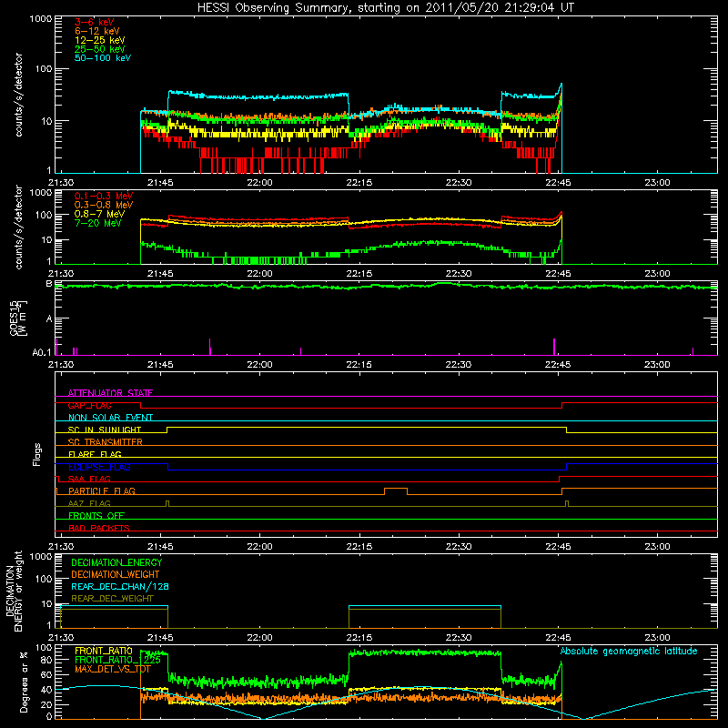Select the AAZ_FLAG label
Viewport: 728px width, 728px height.
pyautogui.click(x=89, y=503)
